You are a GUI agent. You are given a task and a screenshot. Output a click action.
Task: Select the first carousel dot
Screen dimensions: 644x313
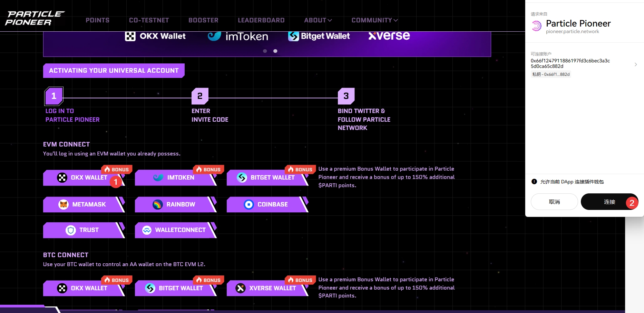[x=265, y=51]
